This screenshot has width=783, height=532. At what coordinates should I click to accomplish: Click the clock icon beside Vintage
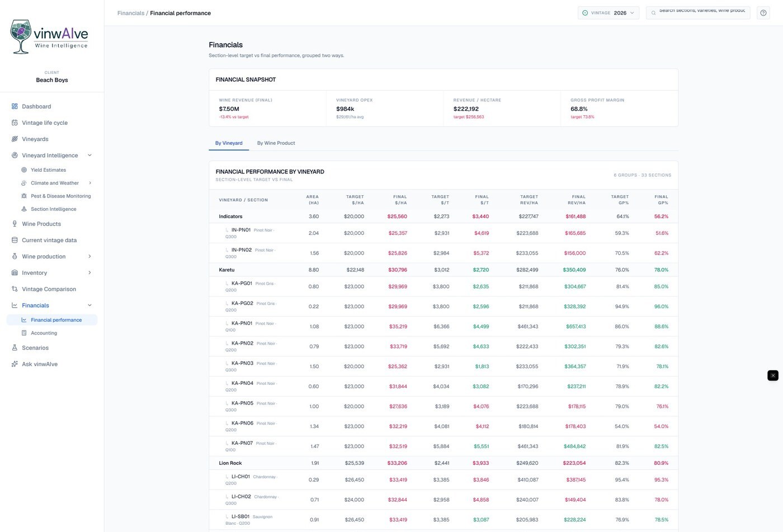(585, 13)
